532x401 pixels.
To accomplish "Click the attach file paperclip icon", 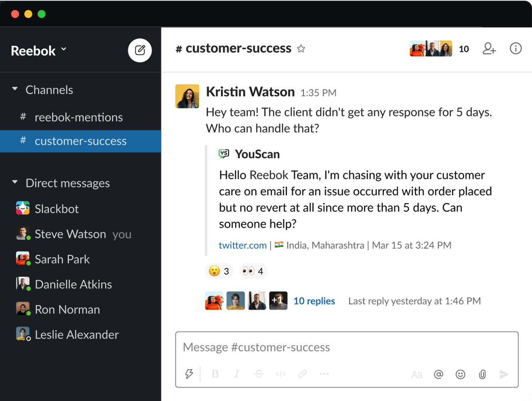I will pyautogui.click(x=482, y=374).
